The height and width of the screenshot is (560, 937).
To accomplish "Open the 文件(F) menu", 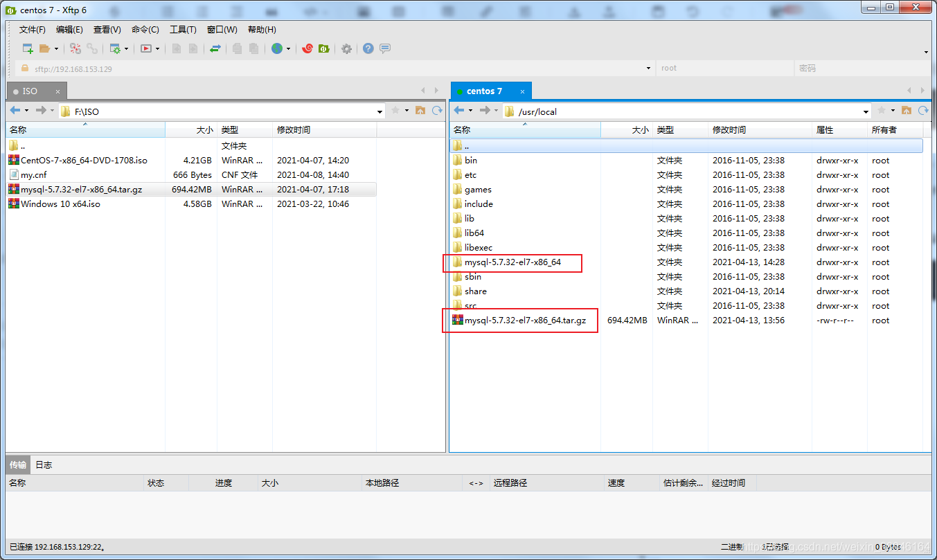I will click(x=32, y=30).
